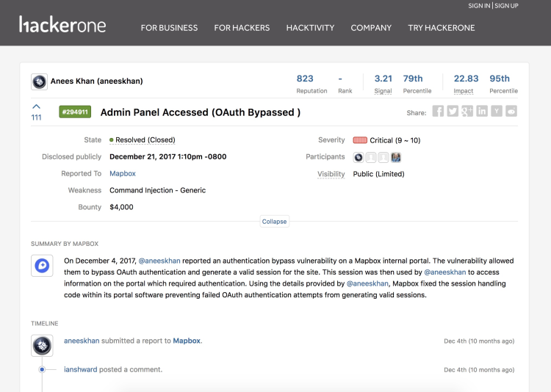The image size is (551, 392).
Task: Click Anees Khan's profile avatar in header
Action: point(39,81)
